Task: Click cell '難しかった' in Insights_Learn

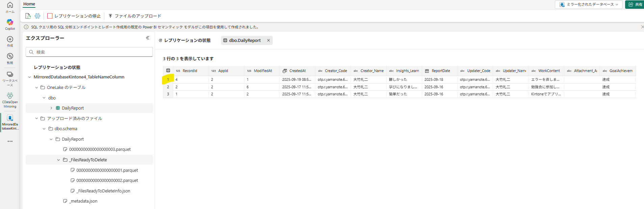Action: (404, 79)
